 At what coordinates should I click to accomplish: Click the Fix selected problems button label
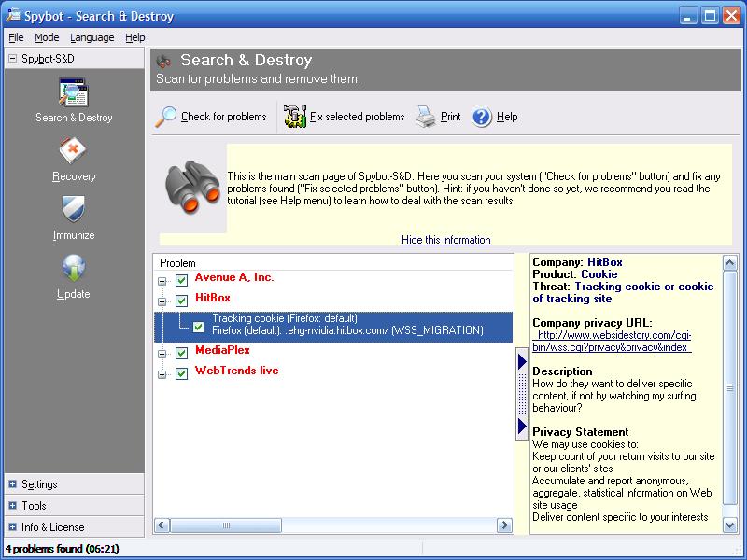[x=357, y=117]
